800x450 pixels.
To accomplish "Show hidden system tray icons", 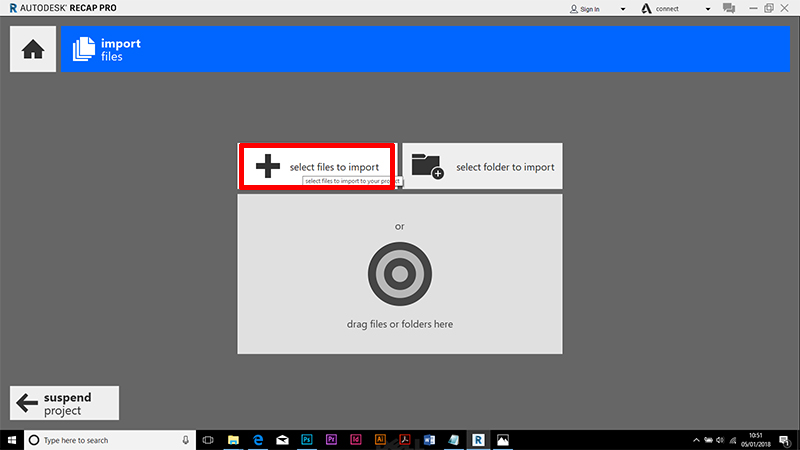I will pos(696,440).
